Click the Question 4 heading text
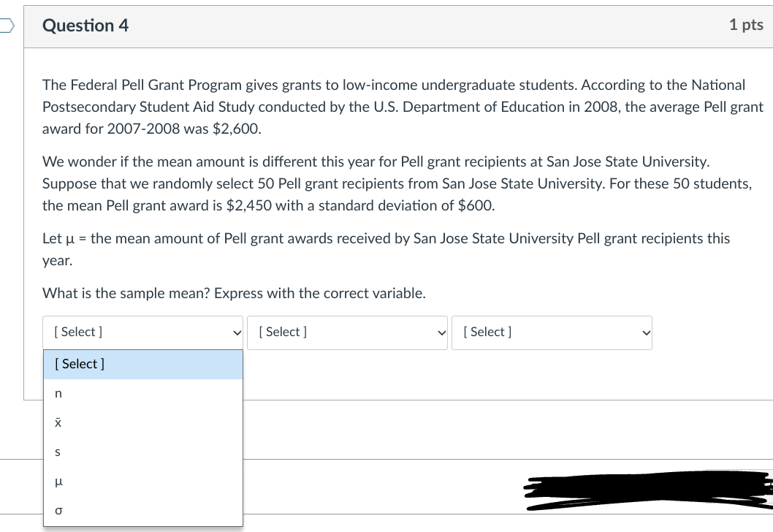This screenshot has height=532, width=773. click(x=85, y=25)
